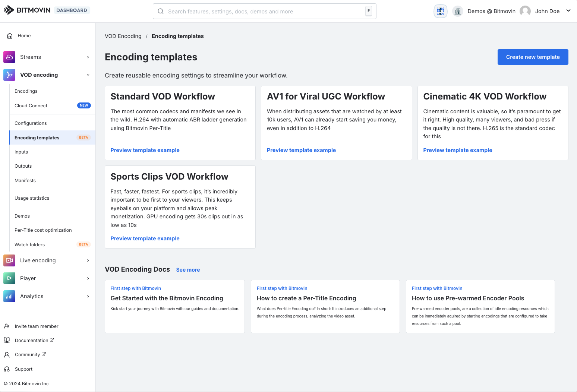Screen dimensions: 577x392
Task: Click the Analytics bar chart icon
Action: click(9, 296)
